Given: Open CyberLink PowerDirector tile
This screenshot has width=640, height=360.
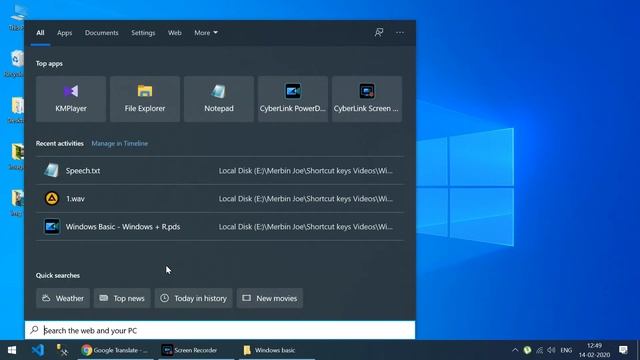Looking at the screenshot, I should tap(293, 99).
